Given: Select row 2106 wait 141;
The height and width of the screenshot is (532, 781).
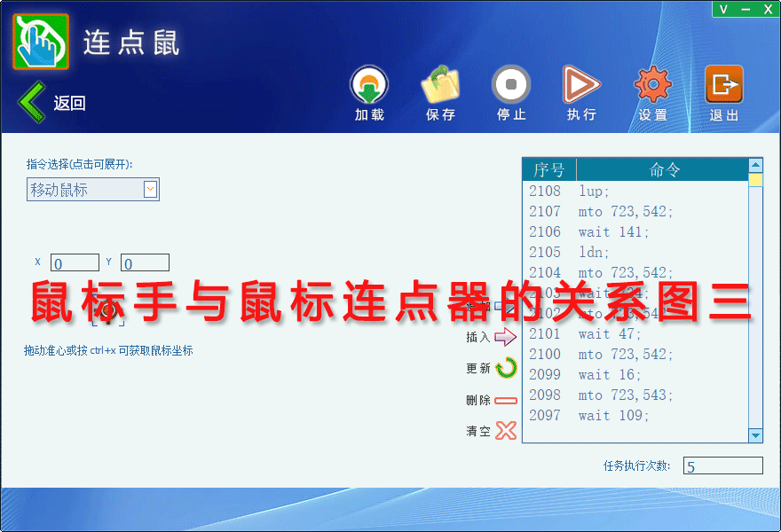Looking at the screenshot, I should pos(635,232).
